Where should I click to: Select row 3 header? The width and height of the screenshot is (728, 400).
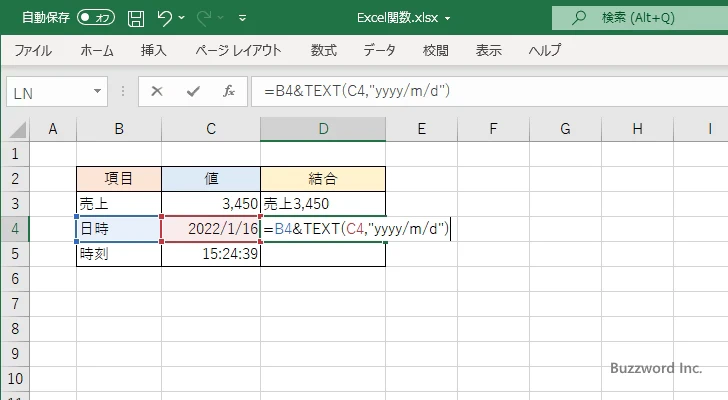click(15, 204)
